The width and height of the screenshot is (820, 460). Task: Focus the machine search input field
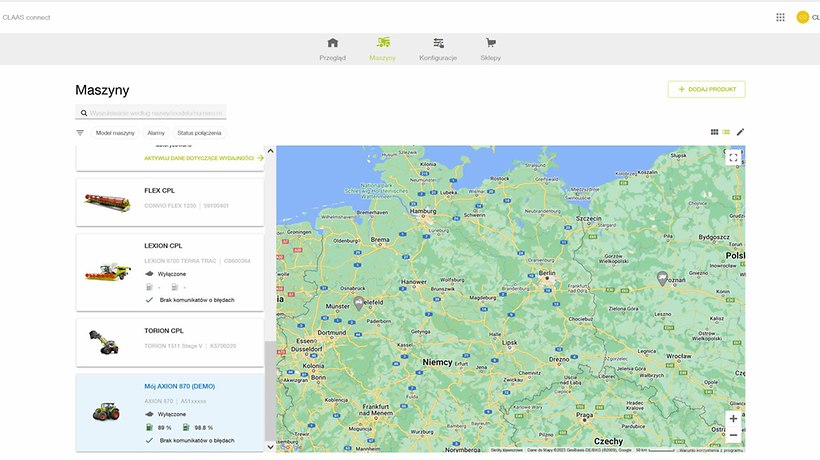coord(151,112)
